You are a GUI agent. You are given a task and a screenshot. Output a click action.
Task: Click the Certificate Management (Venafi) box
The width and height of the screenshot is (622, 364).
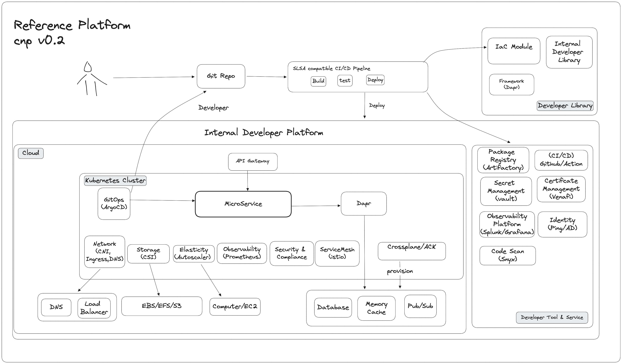pyautogui.click(x=561, y=189)
